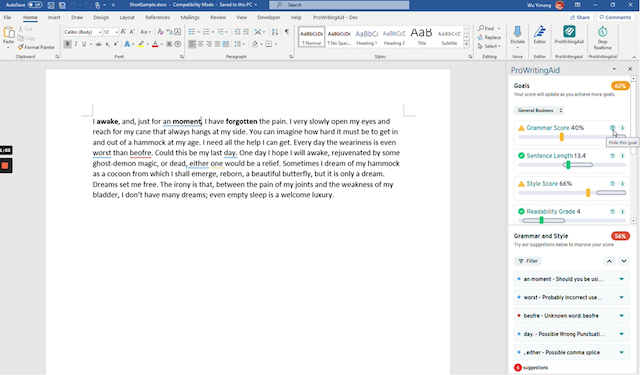Toggle bold formatting off

67,44
